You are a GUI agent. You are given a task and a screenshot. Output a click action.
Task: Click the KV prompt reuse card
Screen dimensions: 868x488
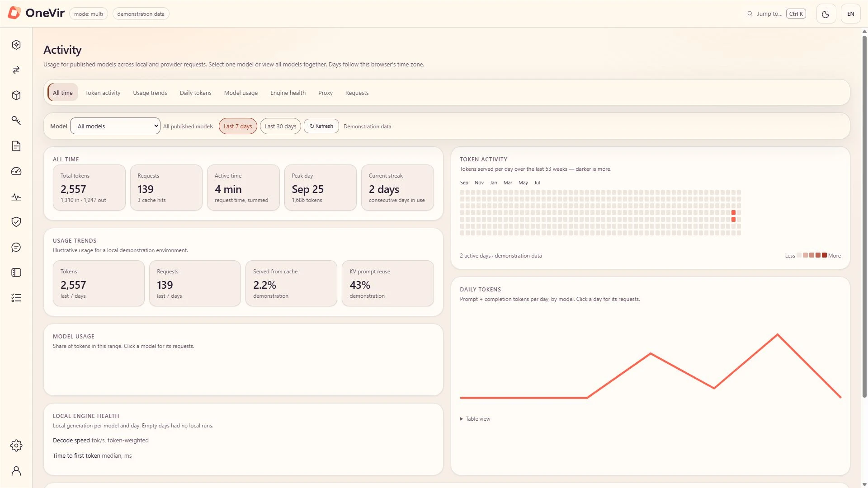[388, 283]
